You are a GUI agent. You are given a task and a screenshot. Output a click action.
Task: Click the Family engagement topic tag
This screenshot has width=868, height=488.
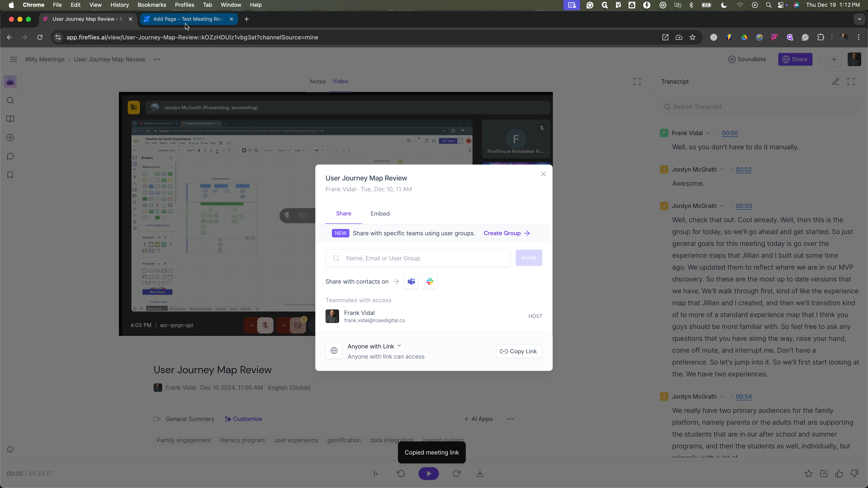coord(184,440)
